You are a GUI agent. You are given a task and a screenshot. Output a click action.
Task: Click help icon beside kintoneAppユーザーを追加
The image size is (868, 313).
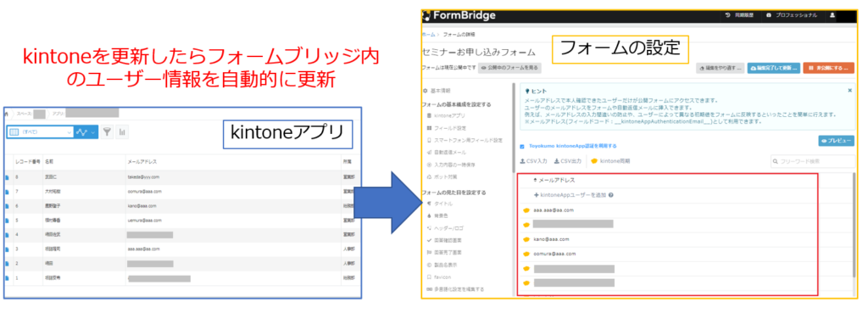pos(610,195)
